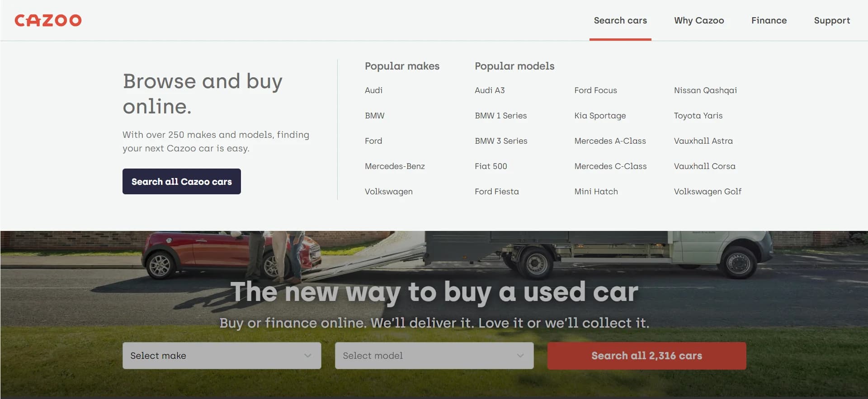Select the Audi A3 model link
Viewport: 868px width, 399px height.
[x=489, y=90]
